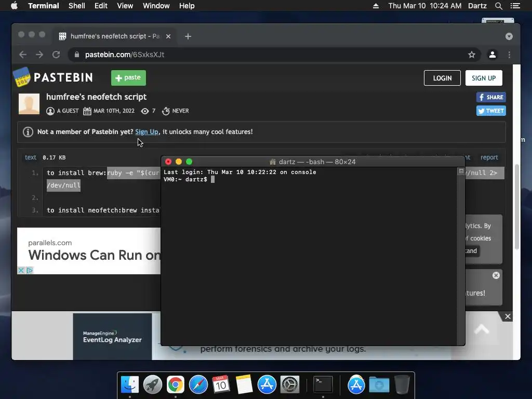Go back in Chrome
This screenshot has width=532, height=399.
pyautogui.click(x=23, y=55)
